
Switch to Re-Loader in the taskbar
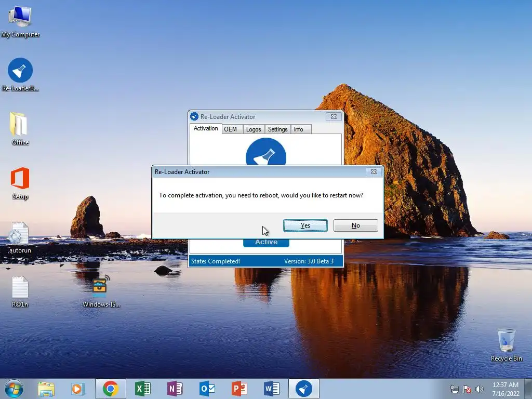click(303, 389)
